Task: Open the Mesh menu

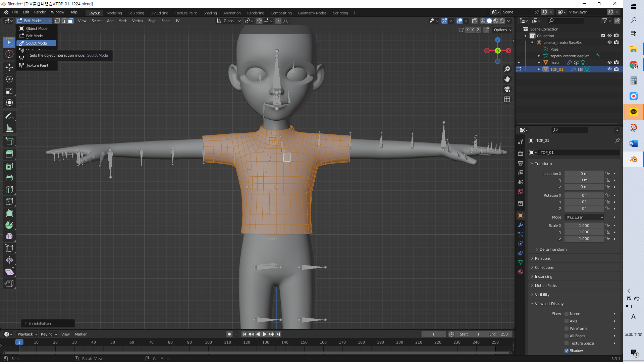Action: [123, 21]
